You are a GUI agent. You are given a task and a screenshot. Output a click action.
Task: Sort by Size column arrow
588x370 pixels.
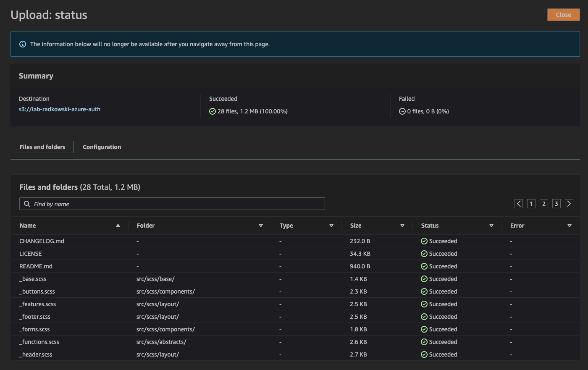pos(402,226)
